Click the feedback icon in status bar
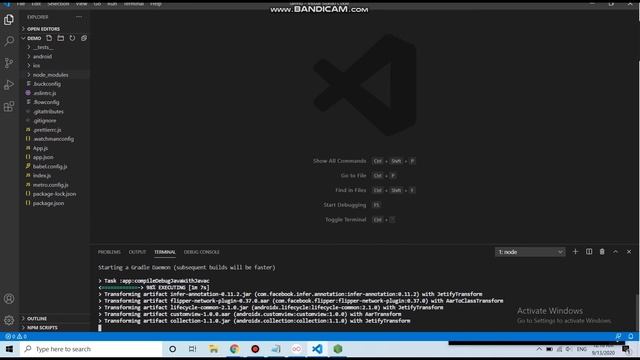 (618, 336)
